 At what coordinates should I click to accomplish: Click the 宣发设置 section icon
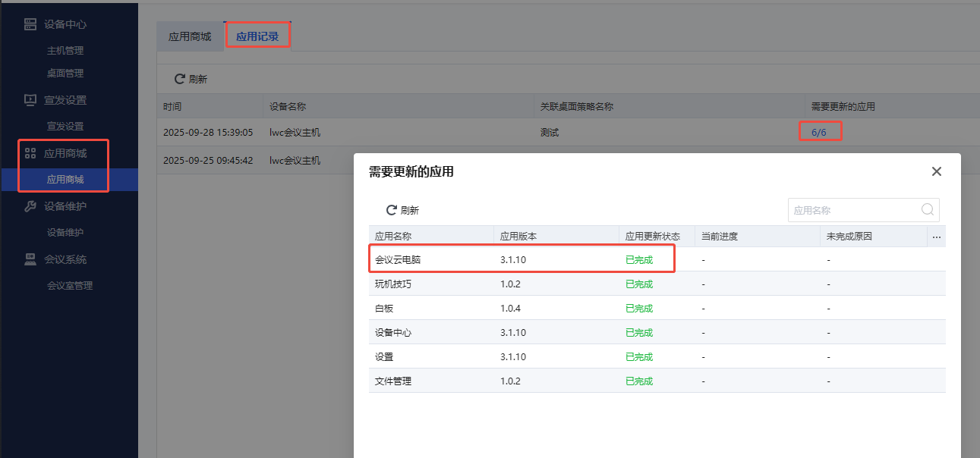click(30, 100)
